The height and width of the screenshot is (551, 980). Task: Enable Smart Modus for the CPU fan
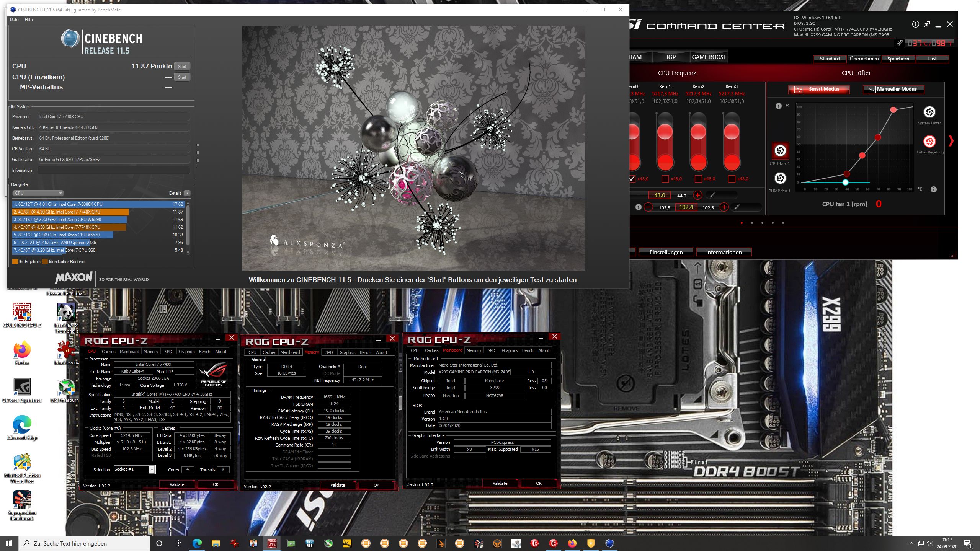click(x=819, y=90)
